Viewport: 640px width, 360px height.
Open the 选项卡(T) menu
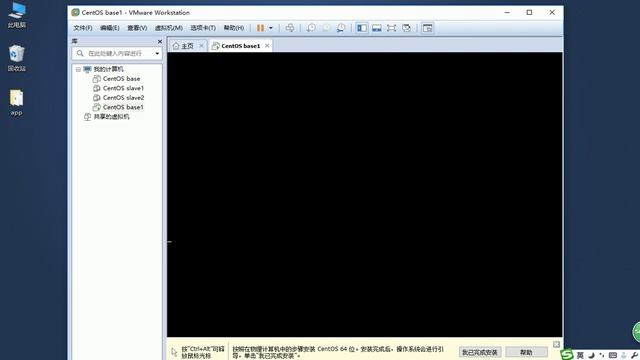203,28
